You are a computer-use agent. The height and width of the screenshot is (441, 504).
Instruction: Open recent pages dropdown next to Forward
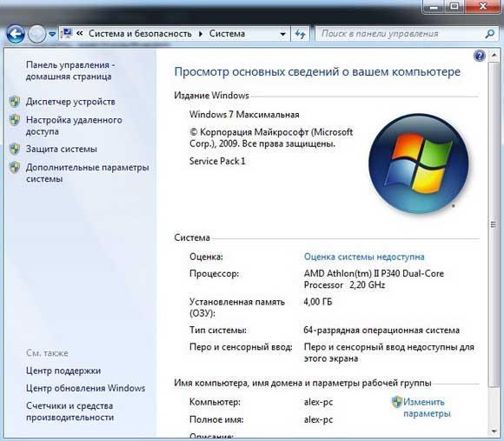52,34
